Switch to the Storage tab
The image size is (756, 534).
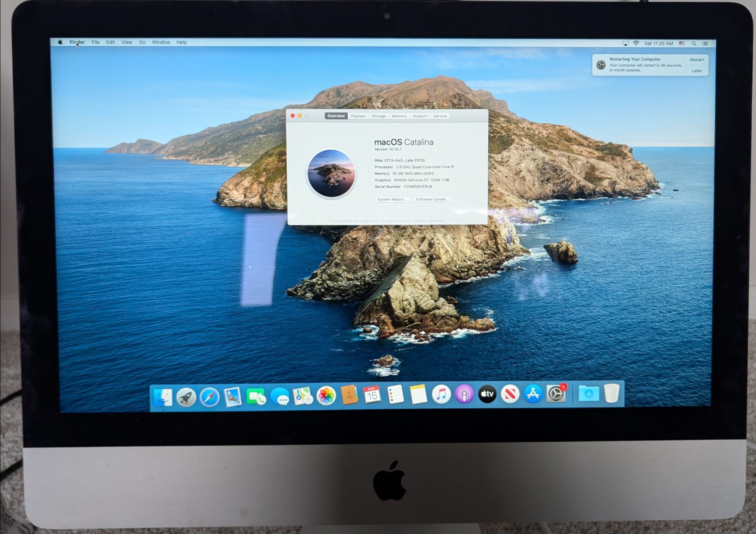coord(379,116)
